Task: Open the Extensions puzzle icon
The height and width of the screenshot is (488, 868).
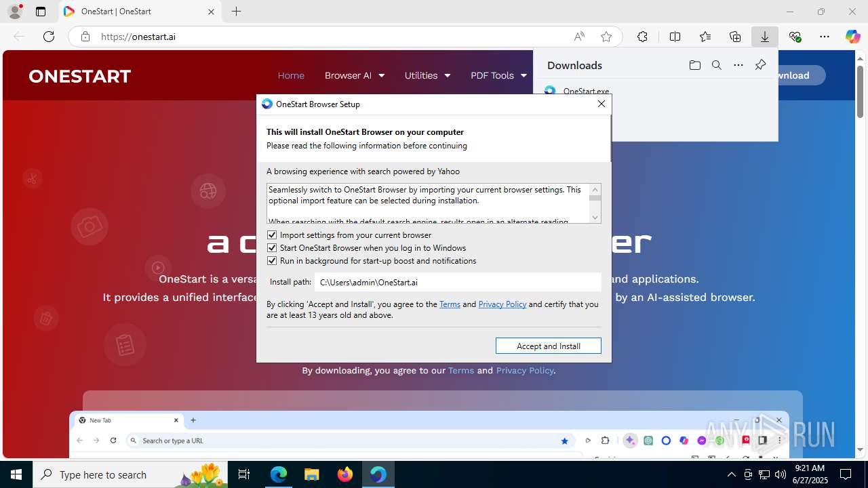Action: point(642,37)
